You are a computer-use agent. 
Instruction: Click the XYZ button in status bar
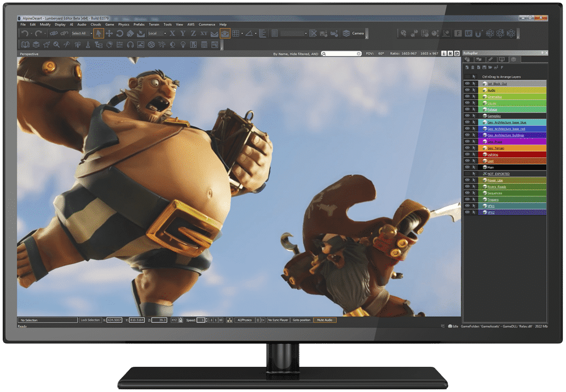point(175,320)
